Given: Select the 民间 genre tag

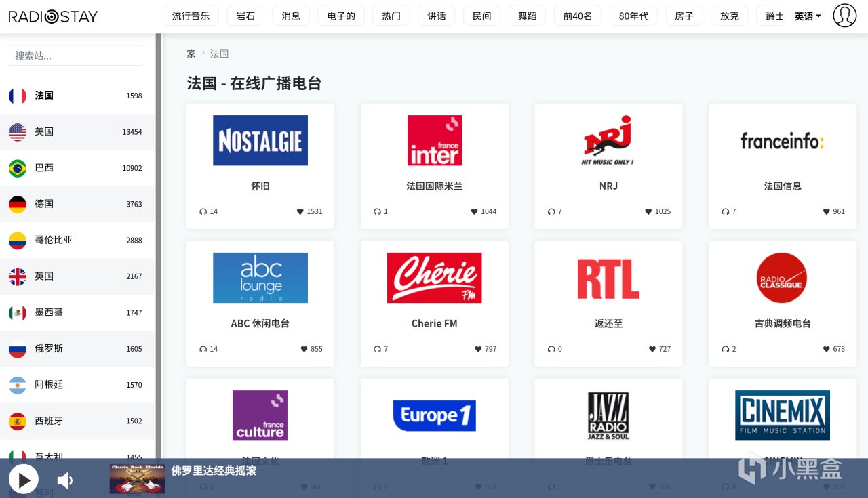Looking at the screenshot, I should click(482, 16).
